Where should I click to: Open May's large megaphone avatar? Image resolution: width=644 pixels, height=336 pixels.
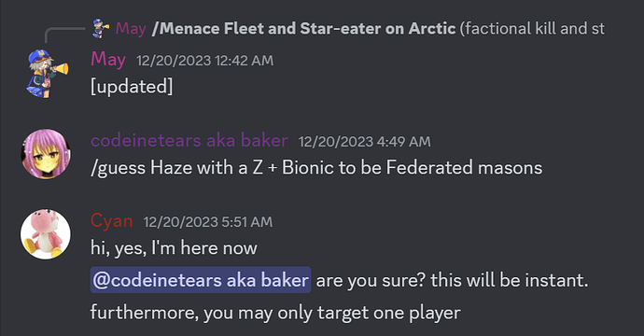tap(46, 74)
